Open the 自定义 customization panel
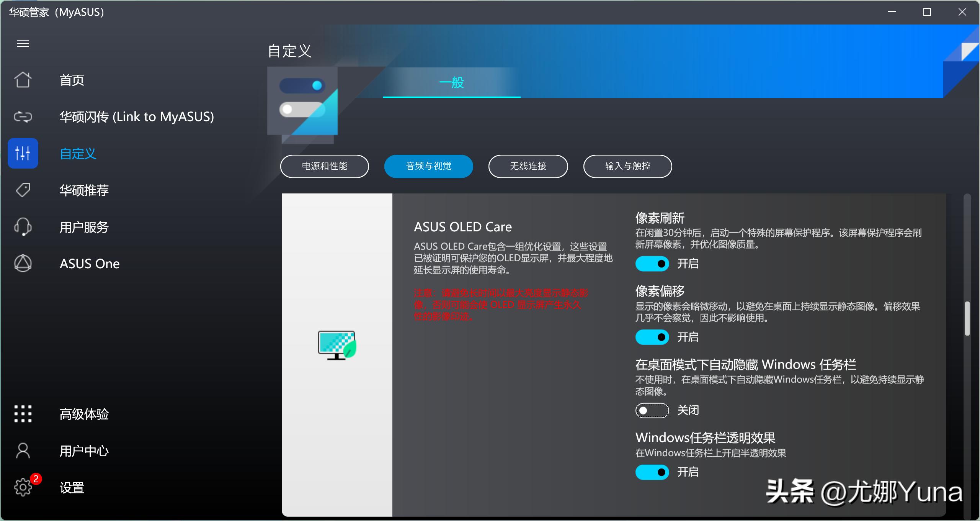This screenshot has width=980, height=521. [77, 153]
